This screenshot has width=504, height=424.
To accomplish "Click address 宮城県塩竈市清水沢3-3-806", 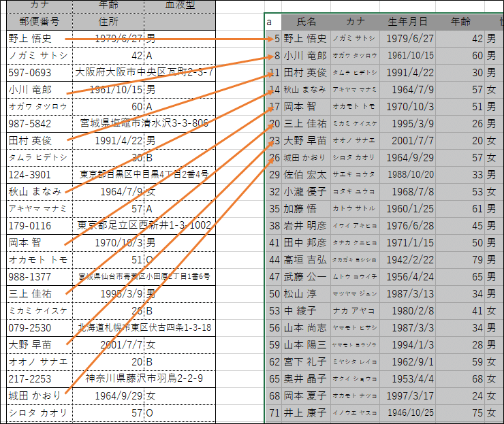I will point(144,124).
